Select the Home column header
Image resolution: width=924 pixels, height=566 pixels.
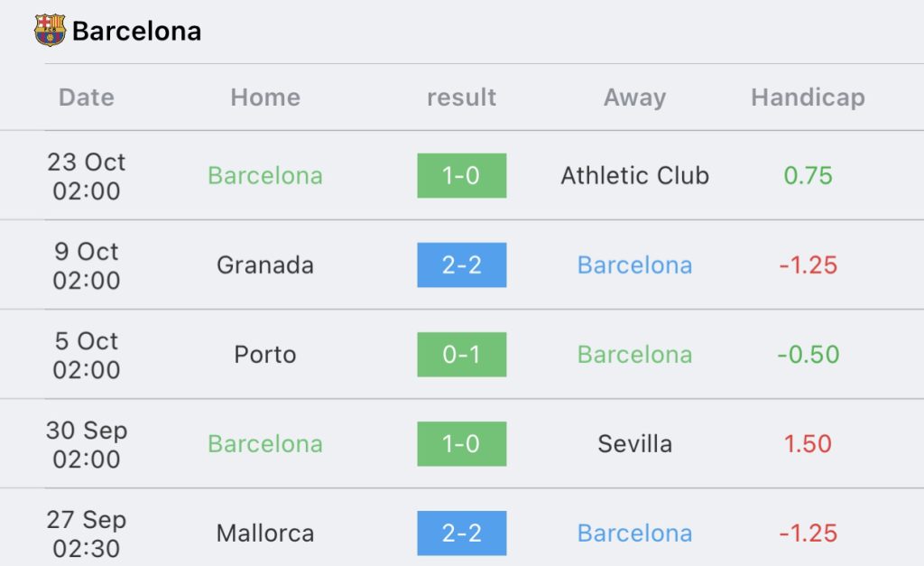[x=265, y=97]
